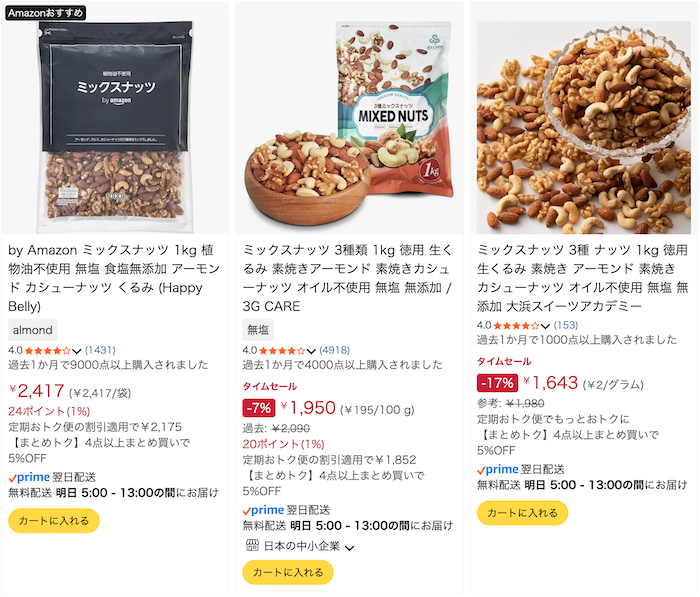
Task: Click the prime logo on by Amazon product
Action: (x=29, y=477)
